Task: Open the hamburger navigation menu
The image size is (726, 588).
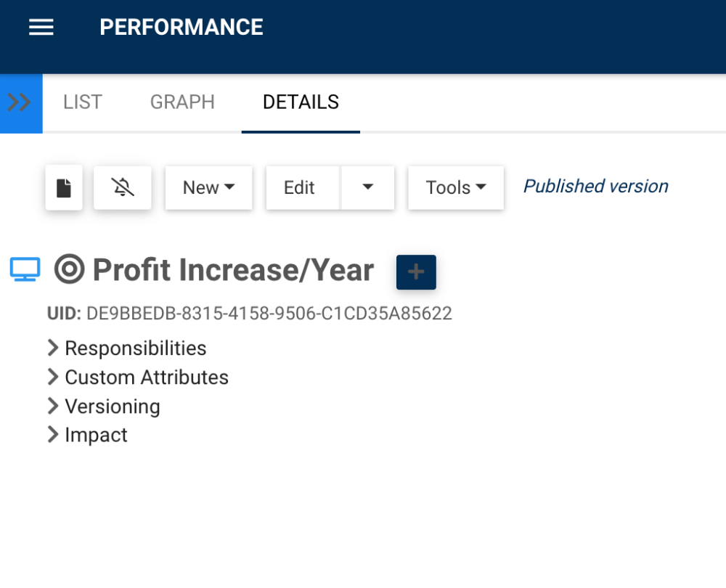Action: pos(41,28)
